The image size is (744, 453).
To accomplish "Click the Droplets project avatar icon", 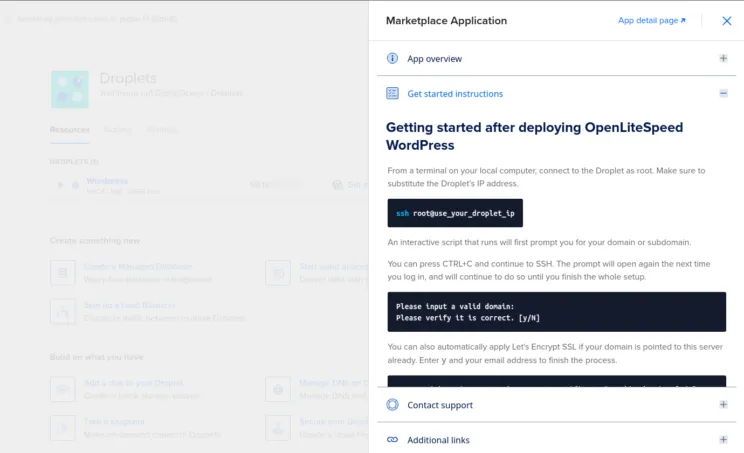I will [70, 89].
